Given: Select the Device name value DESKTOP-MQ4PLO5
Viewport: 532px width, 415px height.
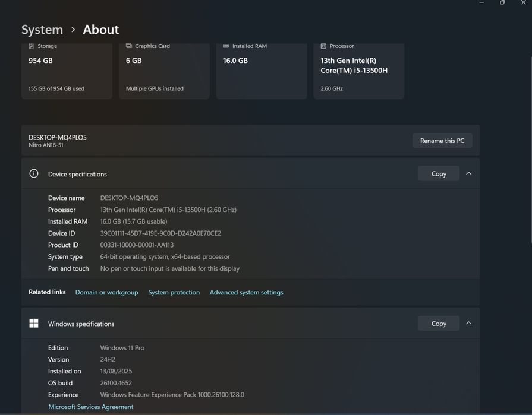Looking at the screenshot, I should (x=129, y=198).
